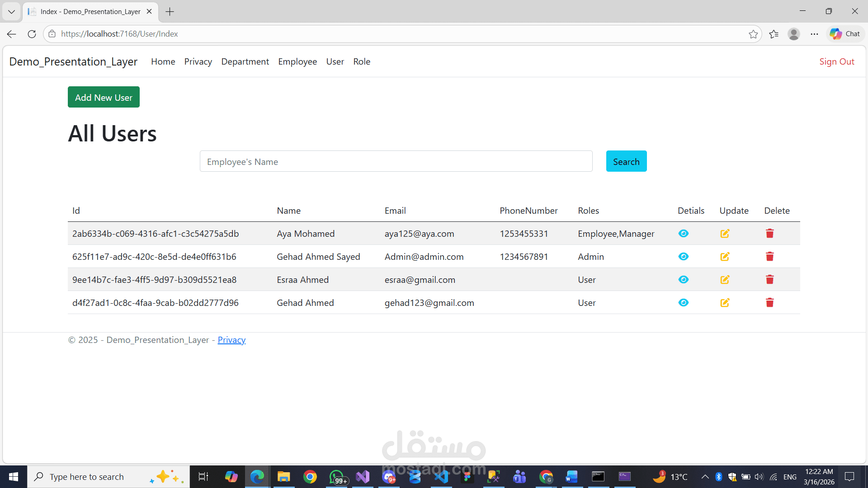
Task: Delete Aya Mohamed user
Action: pyautogui.click(x=769, y=234)
